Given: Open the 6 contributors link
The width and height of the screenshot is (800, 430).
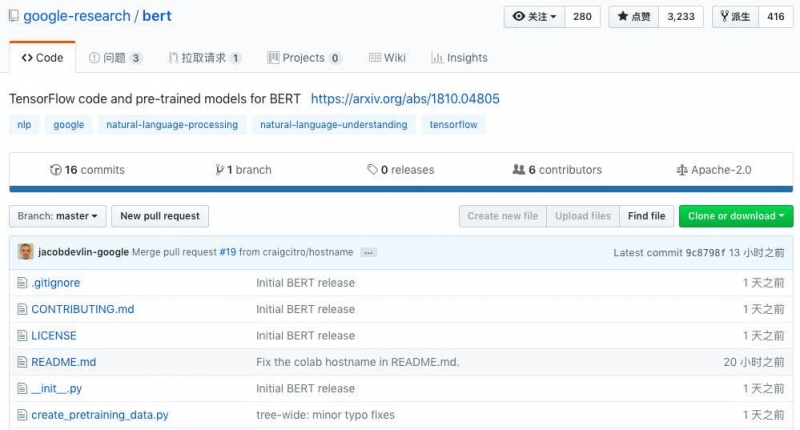Looking at the screenshot, I should coord(557,170).
